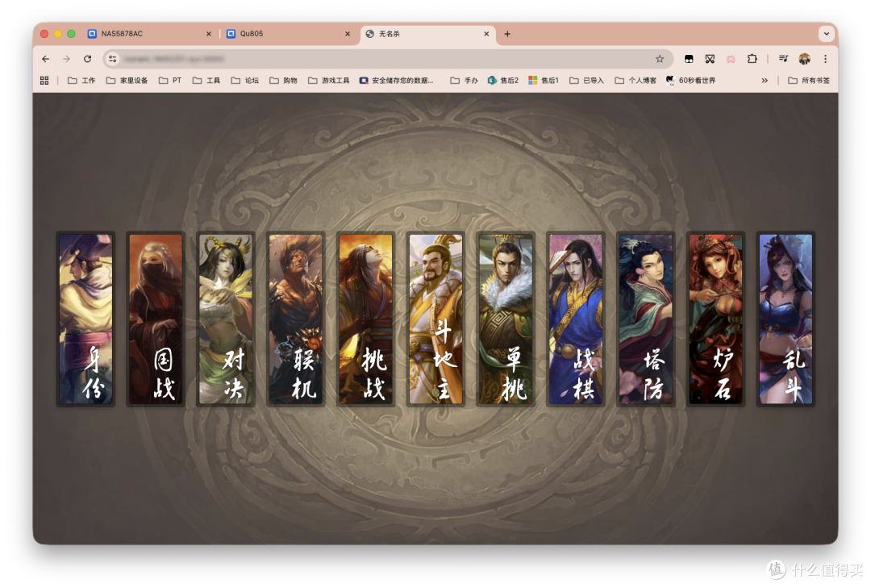Choose the 对决 game mode card
This screenshot has width=871, height=588.
[226, 319]
